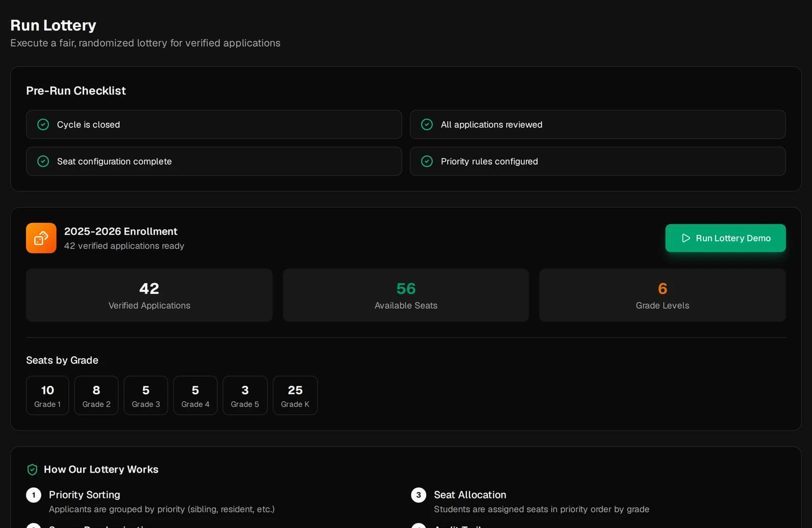
Task: Click the 56 Available Seats card
Action: [406, 295]
